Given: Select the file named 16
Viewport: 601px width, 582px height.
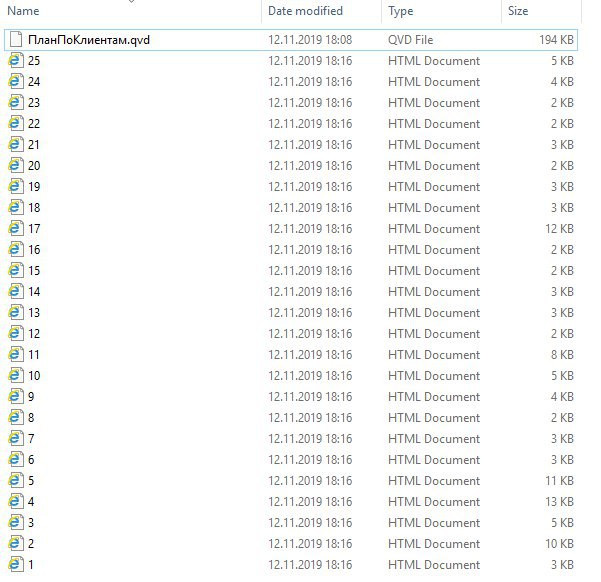Looking at the screenshot, I should (34, 250).
